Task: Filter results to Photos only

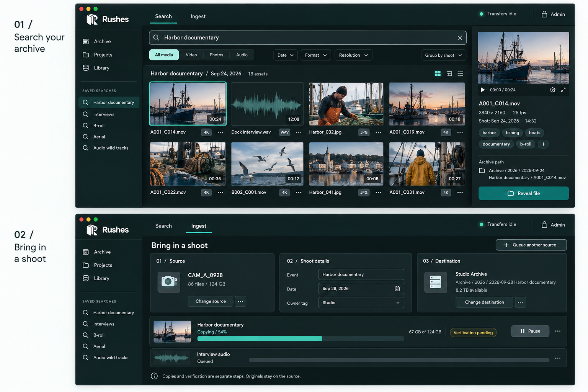Action: (x=216, y=55)
